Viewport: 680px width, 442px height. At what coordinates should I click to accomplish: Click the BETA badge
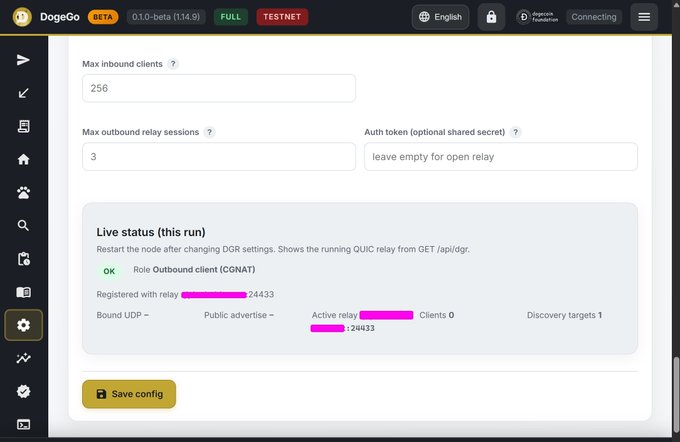click(x=103, y=17)
